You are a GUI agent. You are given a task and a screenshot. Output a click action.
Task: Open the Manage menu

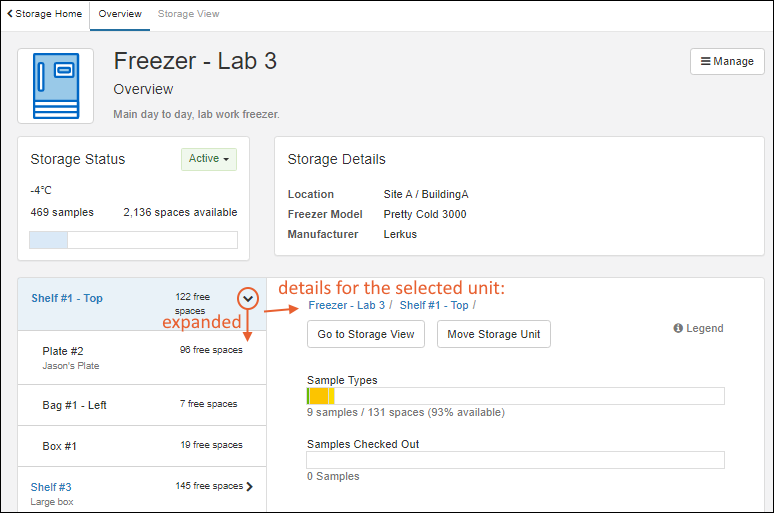(x=727, y=61)
